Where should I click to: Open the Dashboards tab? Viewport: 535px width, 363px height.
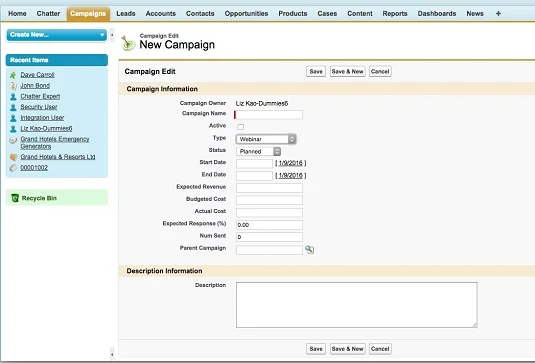(x=437, y=14)
